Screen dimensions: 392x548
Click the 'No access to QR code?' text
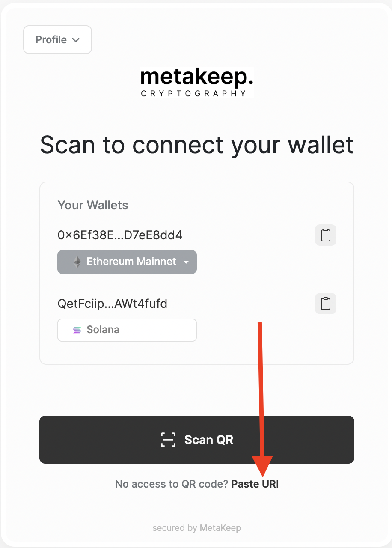[172, 484]
